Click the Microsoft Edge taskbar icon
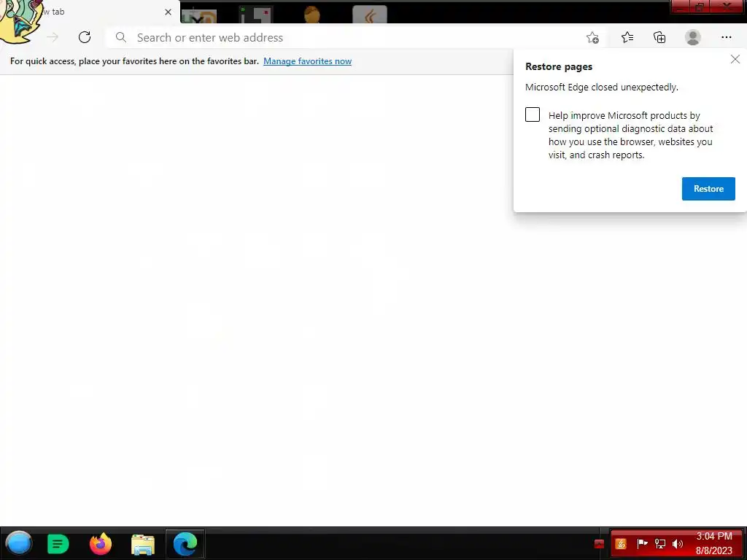Screen dimensions: 747x560 coord(185,544)
